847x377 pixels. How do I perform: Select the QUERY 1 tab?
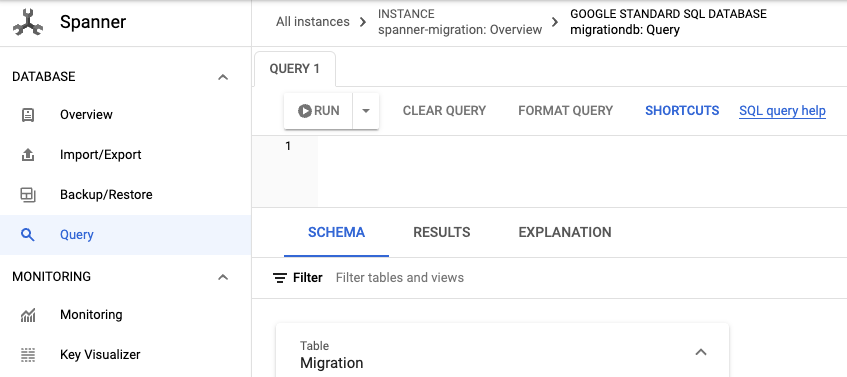click(294, 69)
